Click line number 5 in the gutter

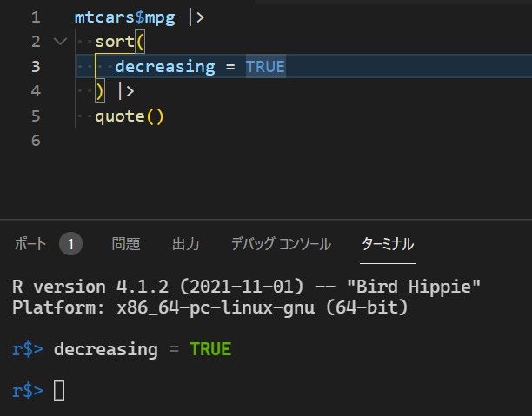point(36,116)
